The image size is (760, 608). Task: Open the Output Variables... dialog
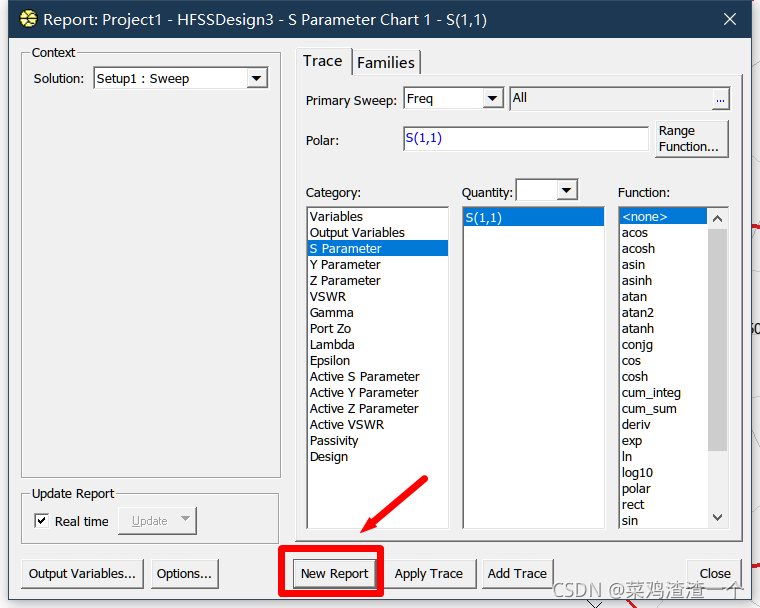coord(82,574)
